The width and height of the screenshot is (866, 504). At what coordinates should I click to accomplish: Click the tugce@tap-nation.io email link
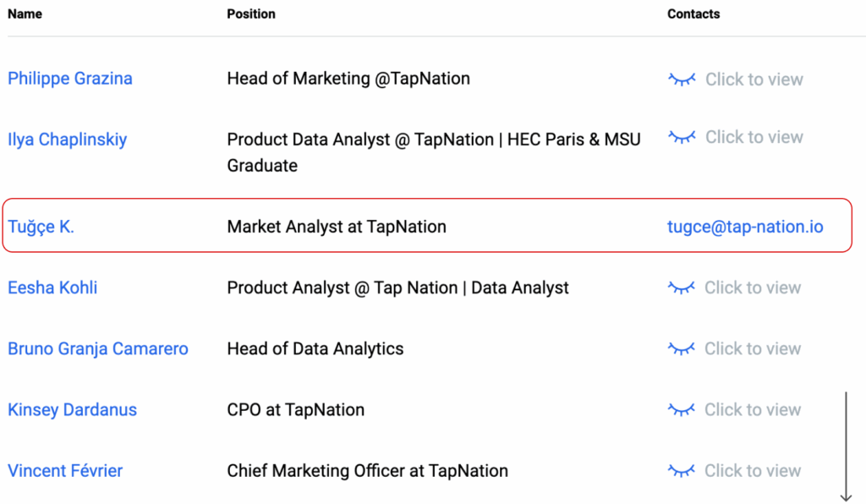tap(745, 227)
